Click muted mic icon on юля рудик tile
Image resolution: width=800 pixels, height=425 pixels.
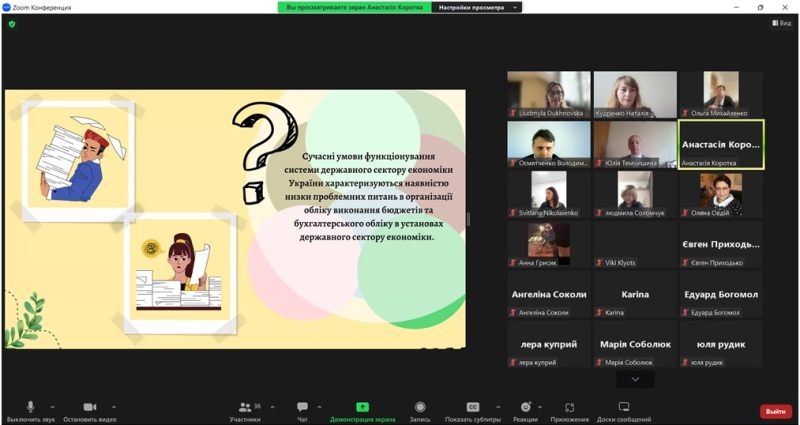pos(686,363)
